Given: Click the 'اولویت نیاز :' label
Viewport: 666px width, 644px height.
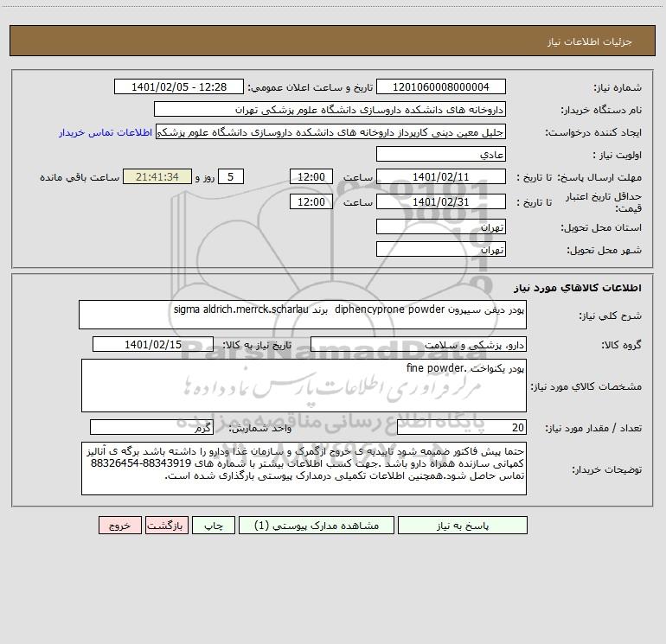Looking at the screenshot, I should tap(618, 155).
